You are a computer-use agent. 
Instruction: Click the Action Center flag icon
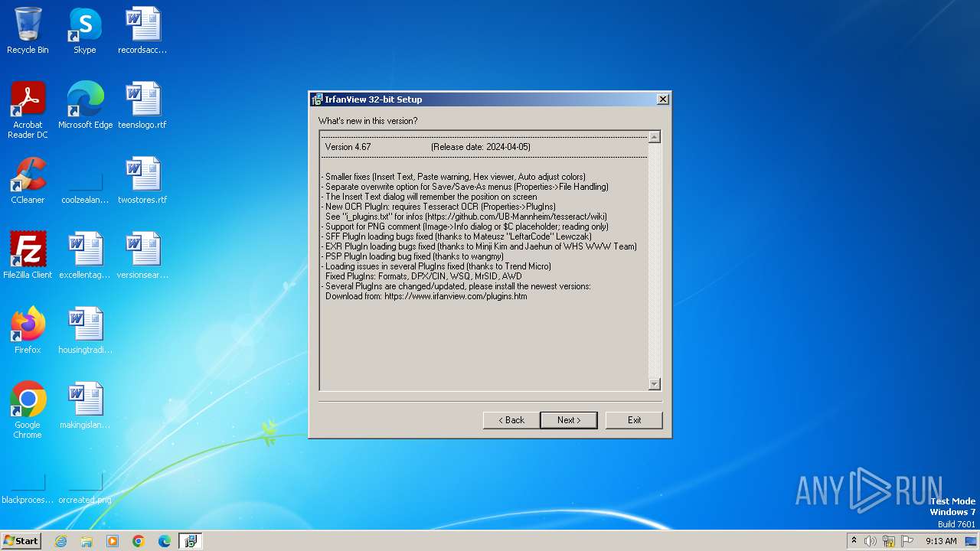click(x=907, y=541)
